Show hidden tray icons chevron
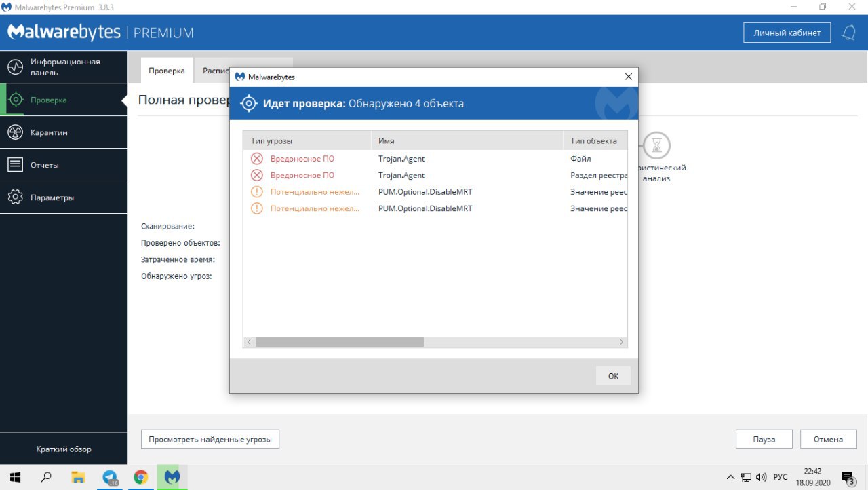 point(730,477)
